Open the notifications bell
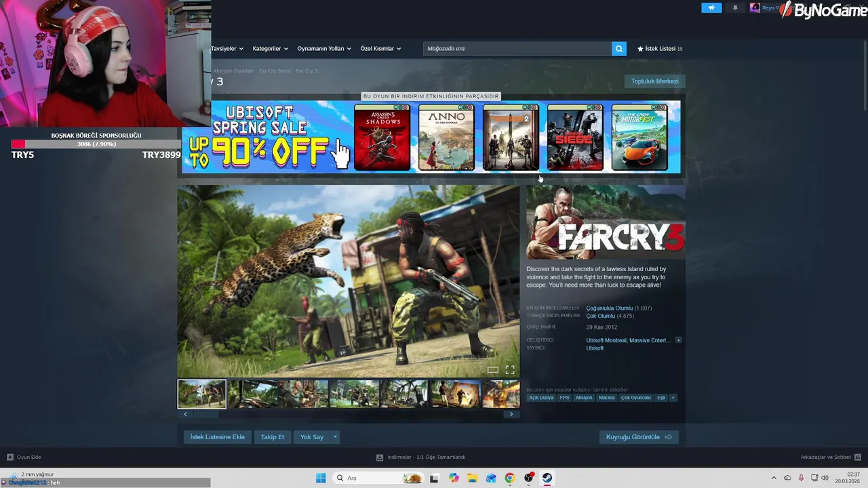 735,8
